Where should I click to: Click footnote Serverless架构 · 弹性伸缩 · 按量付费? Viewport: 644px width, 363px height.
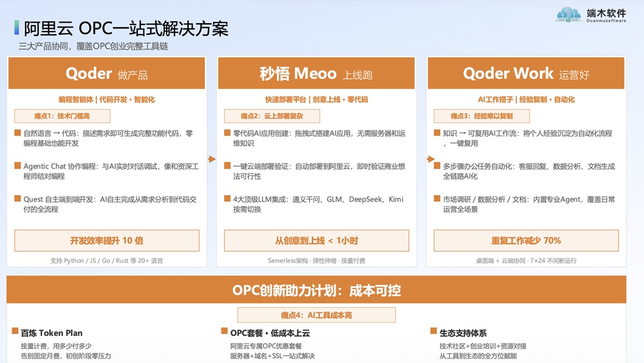tap(316, 261)
